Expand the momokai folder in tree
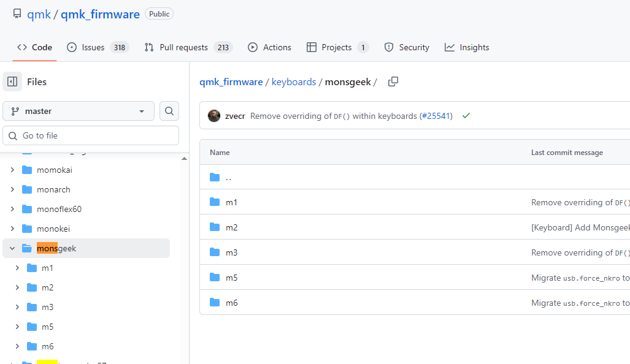 (x=12, y=170)
